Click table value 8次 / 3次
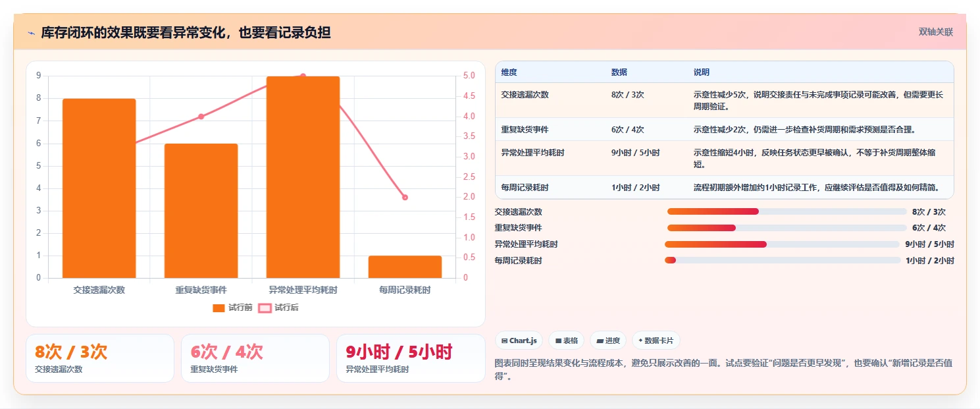 pos(628,95)
